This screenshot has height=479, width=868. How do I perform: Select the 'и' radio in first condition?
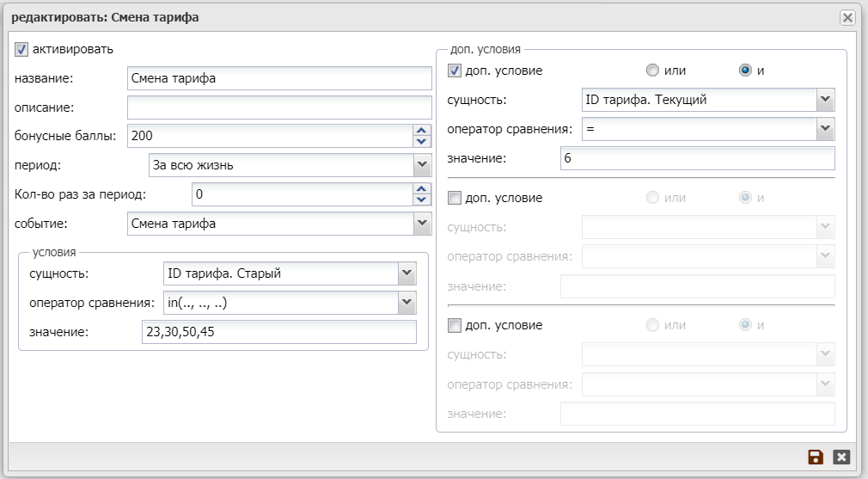[745, 71]
